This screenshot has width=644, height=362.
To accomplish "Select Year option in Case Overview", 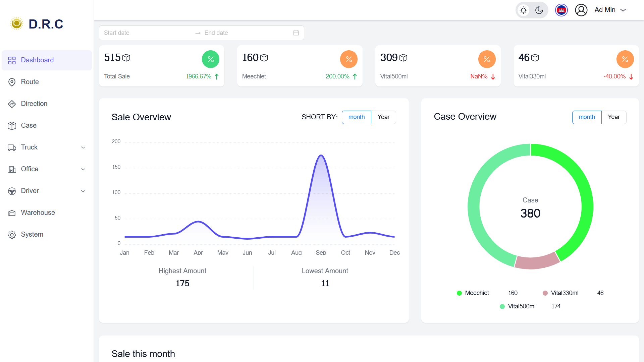I will 613,117.
